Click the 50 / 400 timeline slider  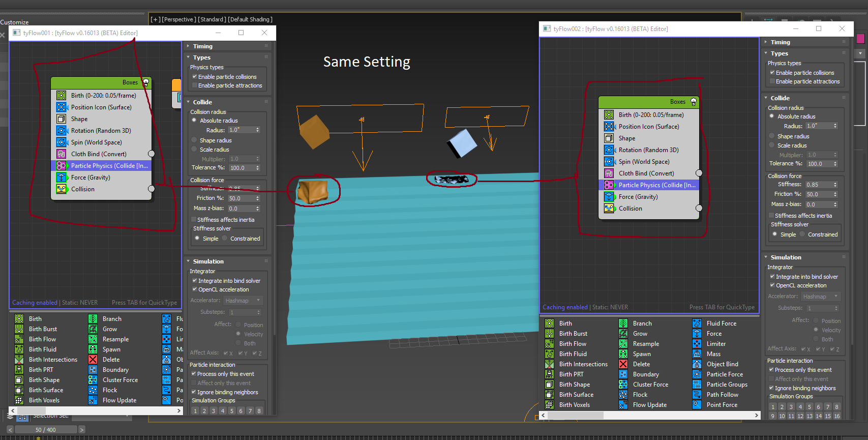tap(46, 430)
